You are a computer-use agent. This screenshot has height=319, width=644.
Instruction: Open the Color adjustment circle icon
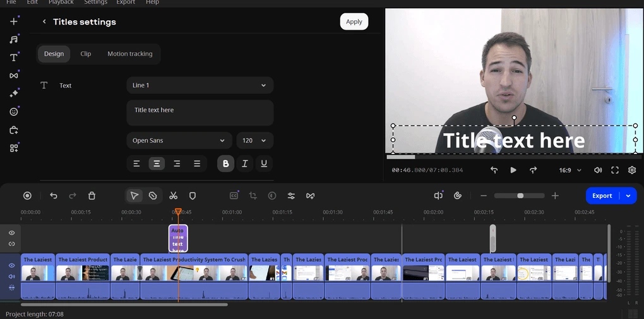click(272, 196)
